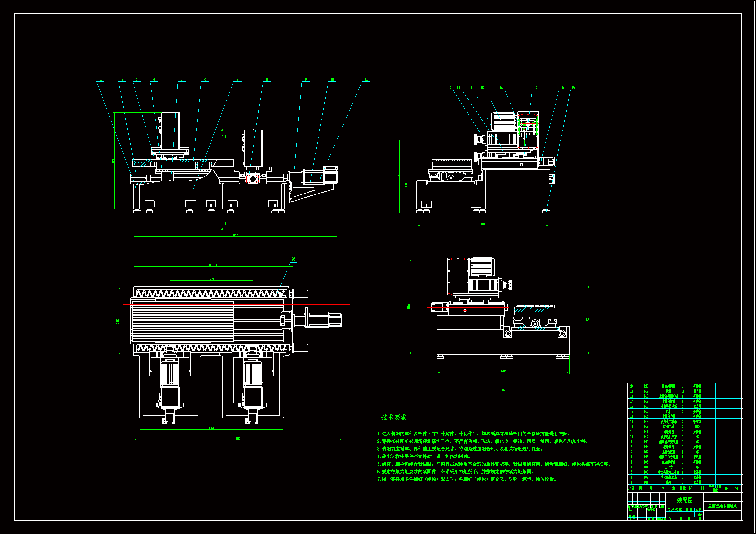Click technical requirement line 7 text
756x534 pixels.
click(x=467, y=479)
